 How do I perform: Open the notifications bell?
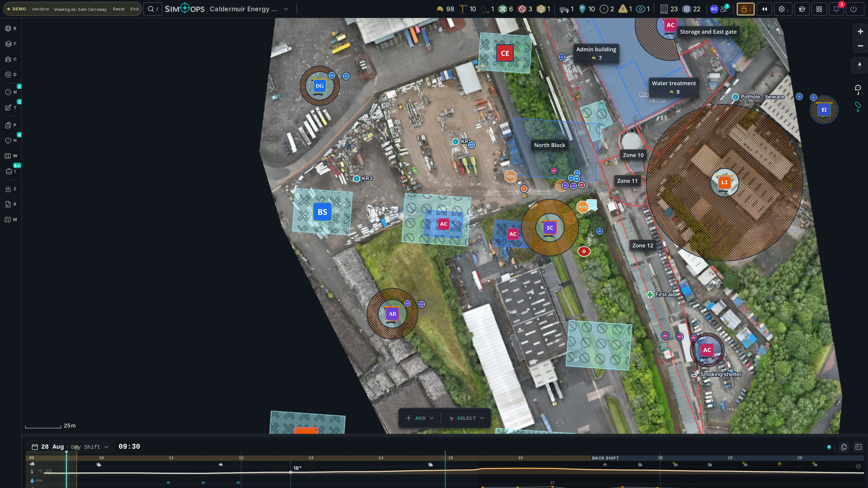tap(836, 9)
